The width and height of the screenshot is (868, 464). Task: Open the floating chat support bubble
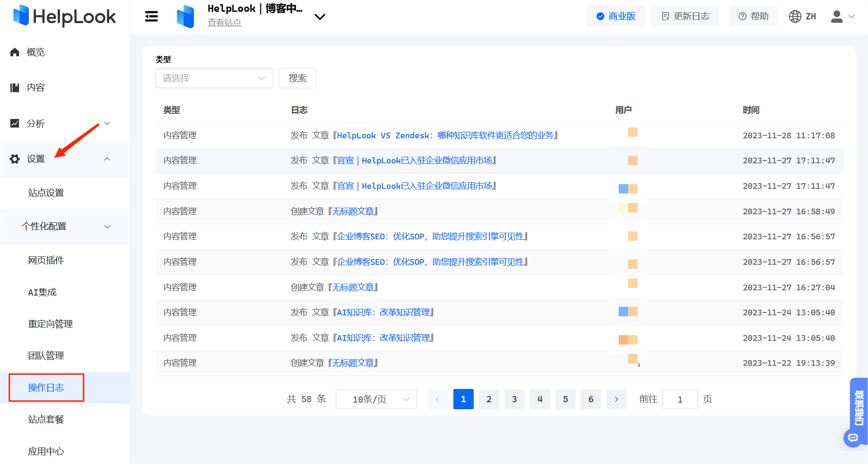click(x=853, y=438)
